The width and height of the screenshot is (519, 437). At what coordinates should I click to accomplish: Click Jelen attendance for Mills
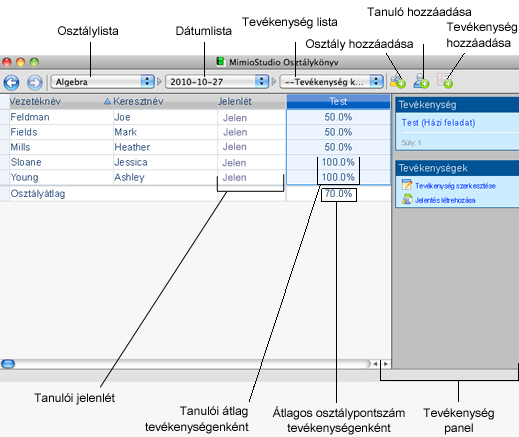[x=235, y=147]
